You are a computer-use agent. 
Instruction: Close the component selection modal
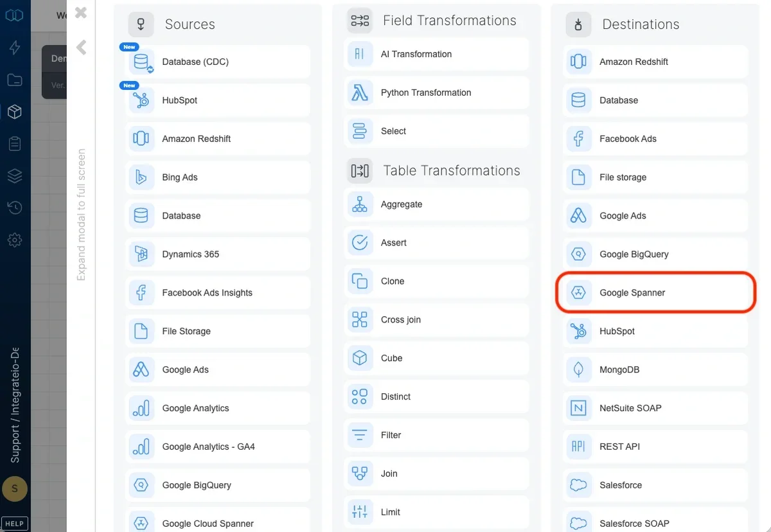tap(81, 12)
